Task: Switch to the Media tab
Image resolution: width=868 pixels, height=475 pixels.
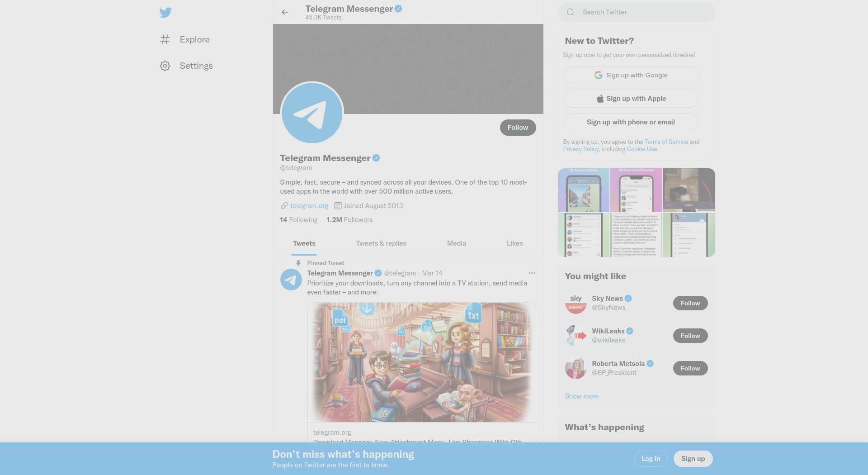Action: pyautogui.click(x=457, y=243)
